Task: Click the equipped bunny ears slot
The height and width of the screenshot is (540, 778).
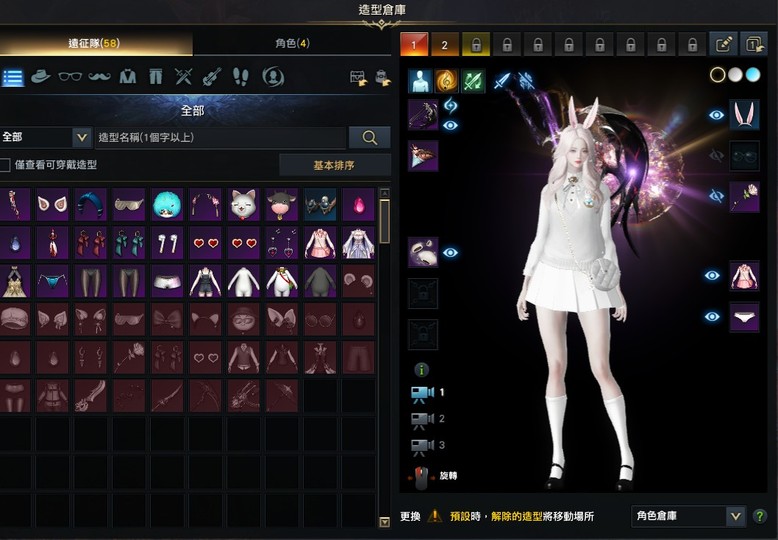Action: coord(744,115)
